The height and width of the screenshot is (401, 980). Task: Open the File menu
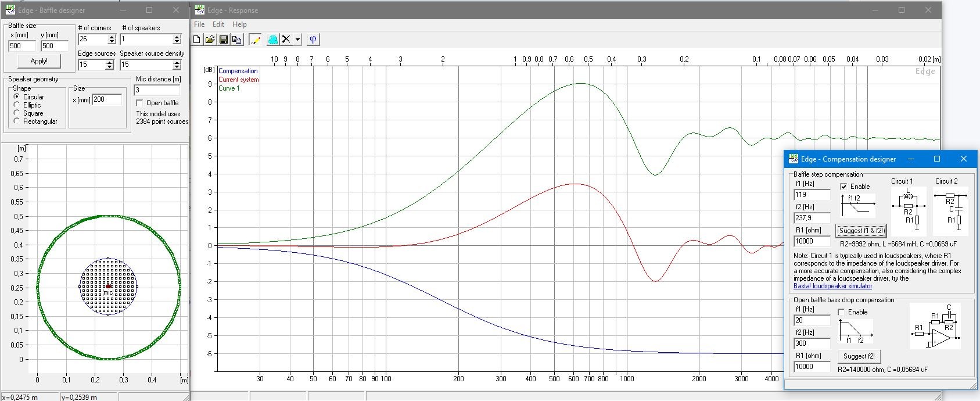pyautogui.click(x=199, y=24)
